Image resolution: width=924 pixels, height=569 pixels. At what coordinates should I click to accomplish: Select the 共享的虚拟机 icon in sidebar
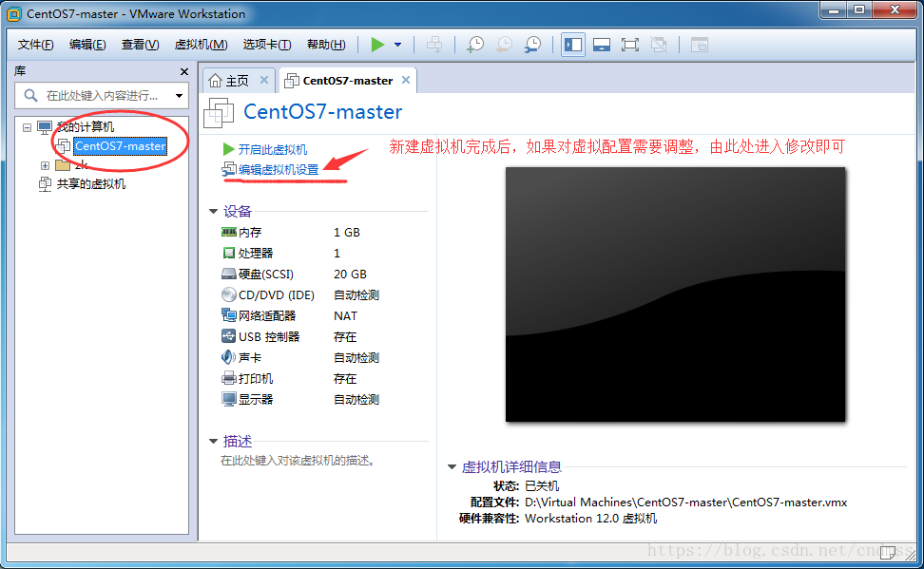[x=46, y=183]
